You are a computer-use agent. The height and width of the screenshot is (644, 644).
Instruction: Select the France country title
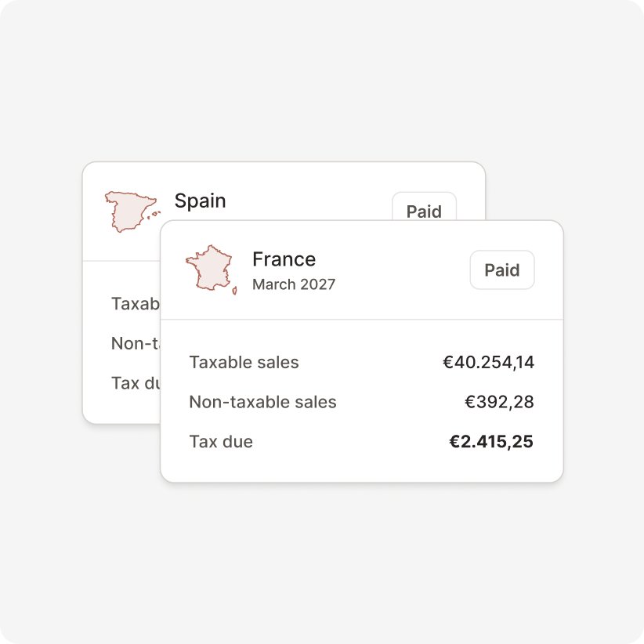tap(284, 259)
